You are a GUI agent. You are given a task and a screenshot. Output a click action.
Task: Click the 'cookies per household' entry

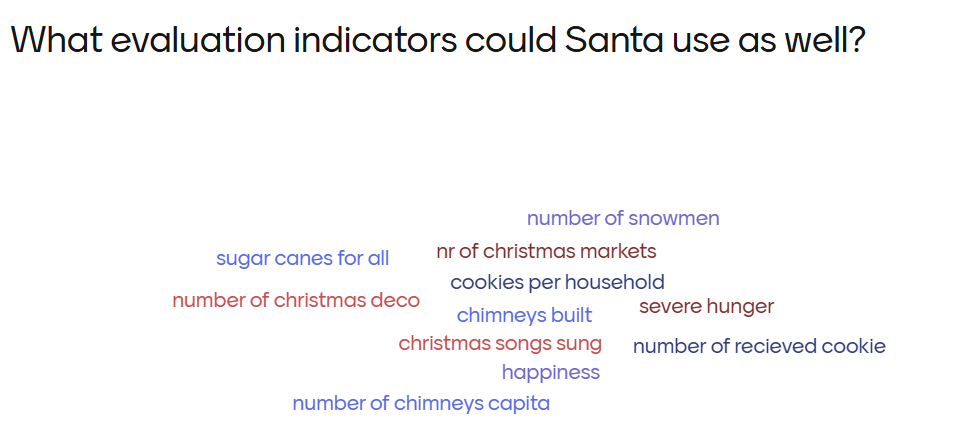click(557, 282)
